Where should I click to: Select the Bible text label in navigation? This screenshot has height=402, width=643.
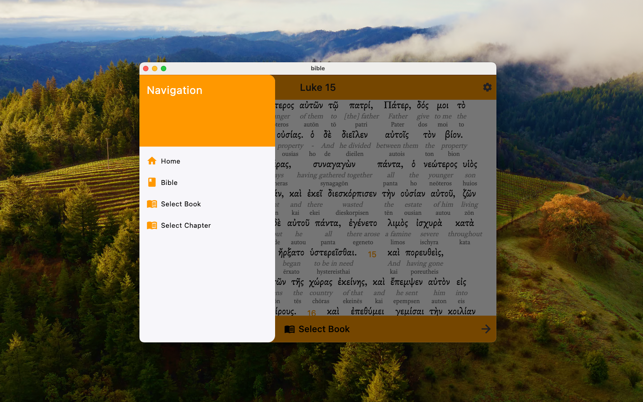coord(169,183)
